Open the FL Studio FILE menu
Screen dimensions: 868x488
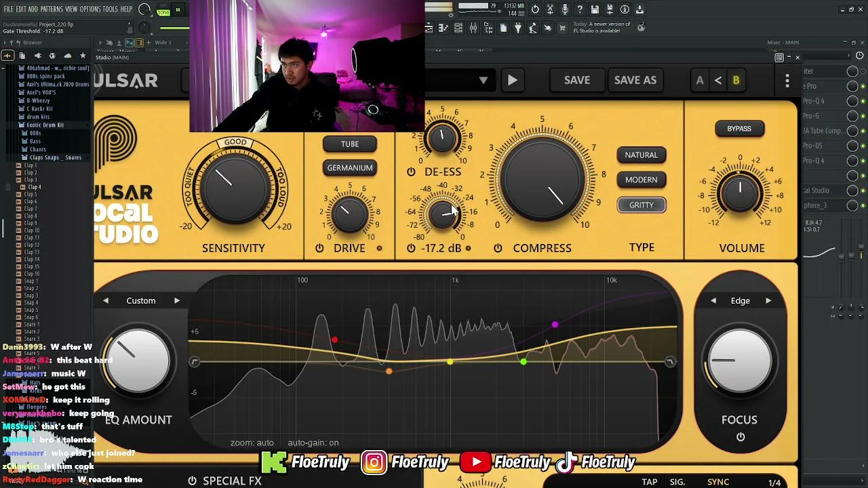(x=8, y=9)
